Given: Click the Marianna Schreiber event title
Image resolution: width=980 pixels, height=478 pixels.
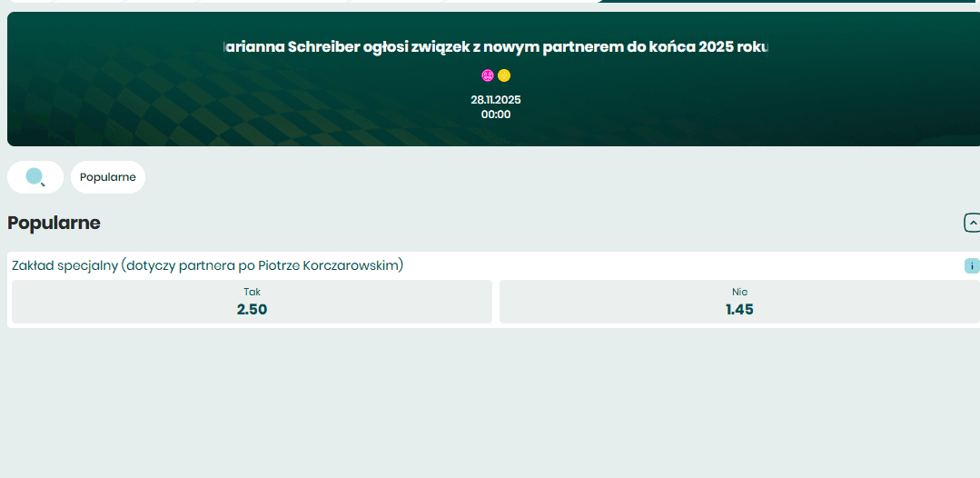Looking at the screenshot, I should (496, 46).
